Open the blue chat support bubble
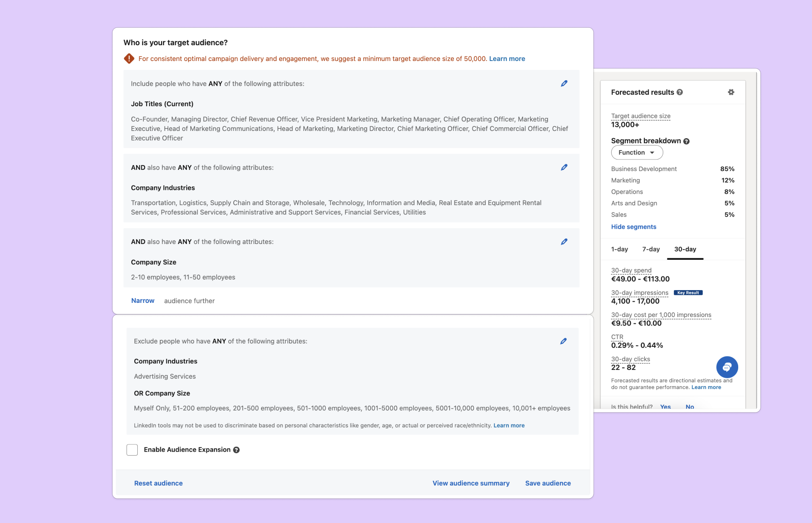The image size is (812, 523). tap(727, 367)
